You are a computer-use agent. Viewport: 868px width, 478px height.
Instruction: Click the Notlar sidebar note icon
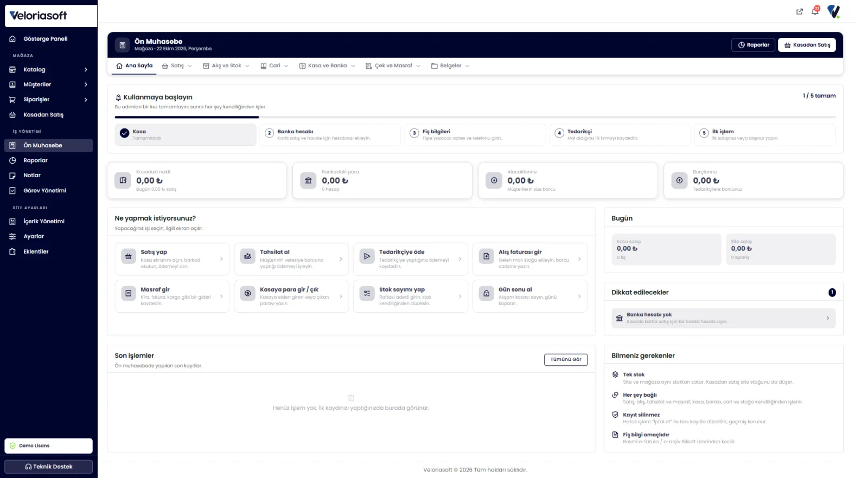[12, 176]
